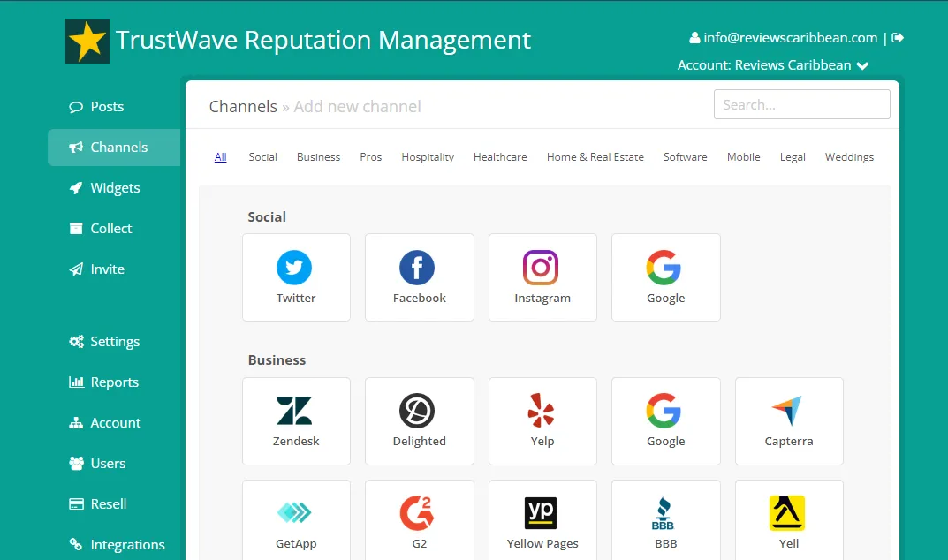Viewport: 948px width, 560px height.
Task: Choose the Instagram channel icon
Action: [541, 268]
